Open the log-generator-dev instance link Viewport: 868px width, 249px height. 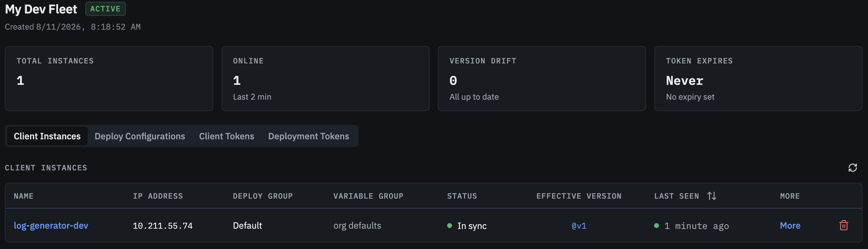coord(51,226)
